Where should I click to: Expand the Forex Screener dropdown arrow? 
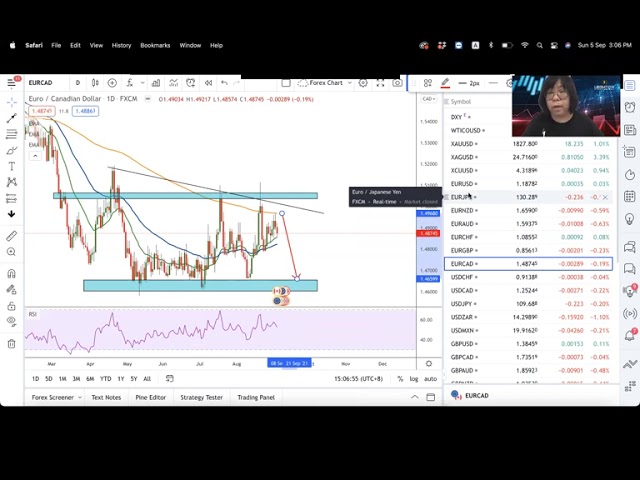(x=79, y=397)
